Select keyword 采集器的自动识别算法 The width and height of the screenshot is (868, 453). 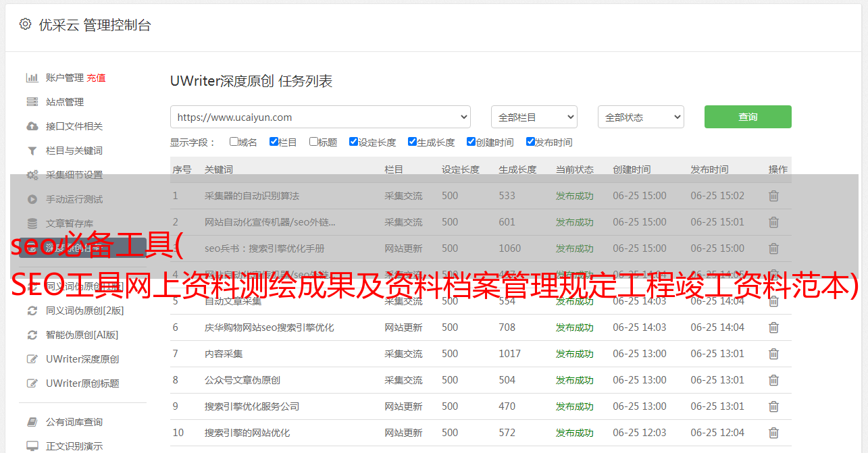(252, 196)
